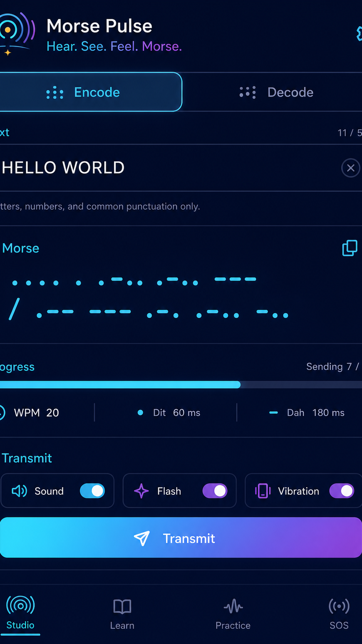Screen dimensions: 362x644
Task: Disable the Sound toggle
Action: click(x=93, y=491)
